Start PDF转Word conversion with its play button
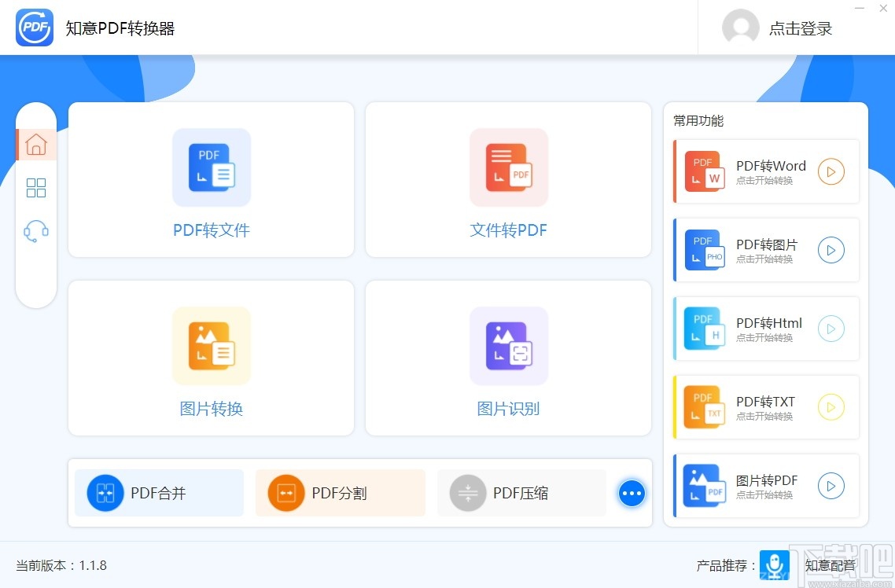The height and width of the screenshot is (588, 895). 831,171
